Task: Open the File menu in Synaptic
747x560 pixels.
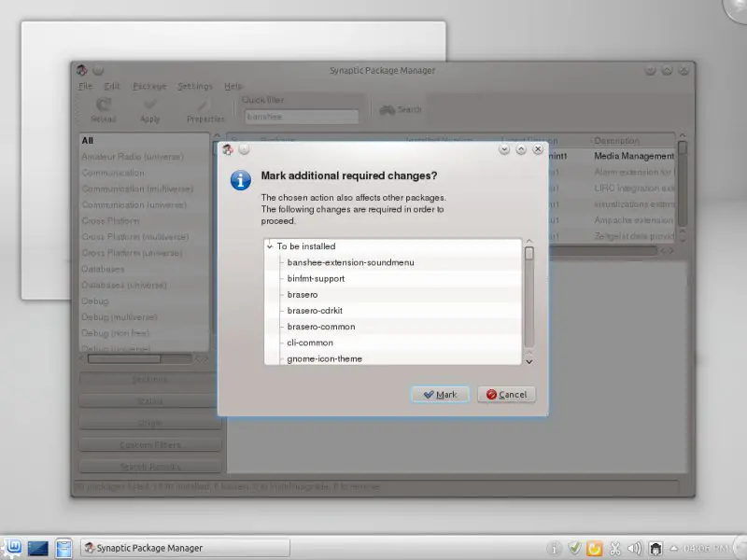Action: click(x=85, y=86)
